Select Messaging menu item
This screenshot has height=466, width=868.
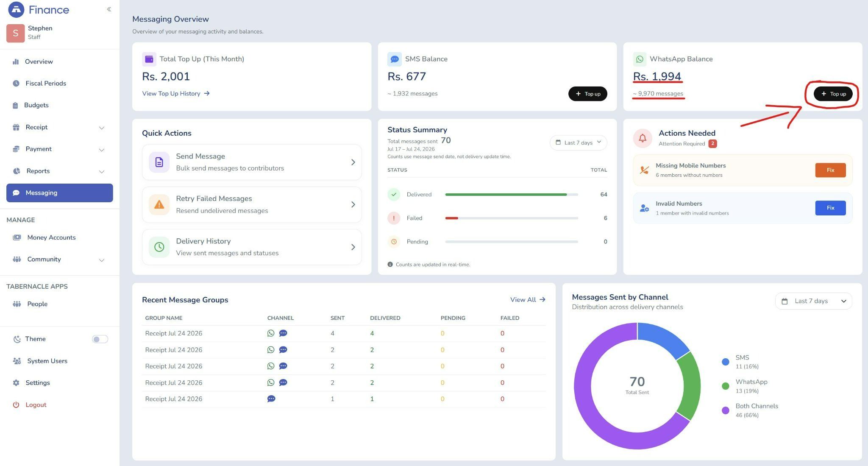[x=60, y=193]
